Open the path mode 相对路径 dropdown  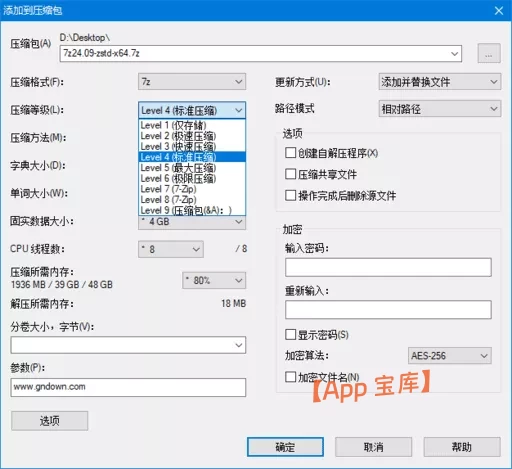pos(440,109)
